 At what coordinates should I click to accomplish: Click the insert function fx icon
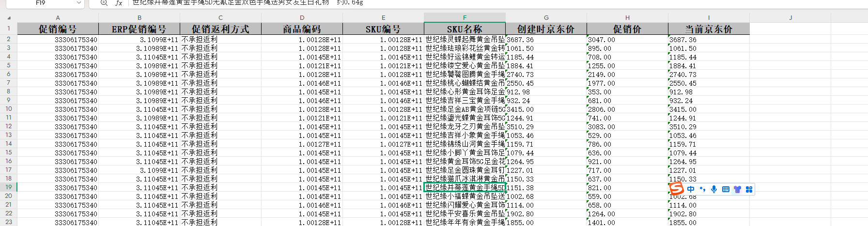(119, 3)
